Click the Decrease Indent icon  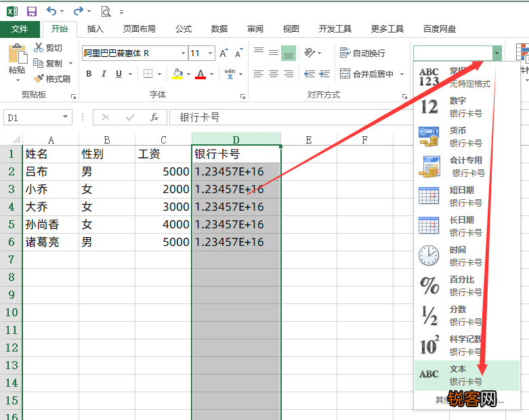click(x=310, y=74)
